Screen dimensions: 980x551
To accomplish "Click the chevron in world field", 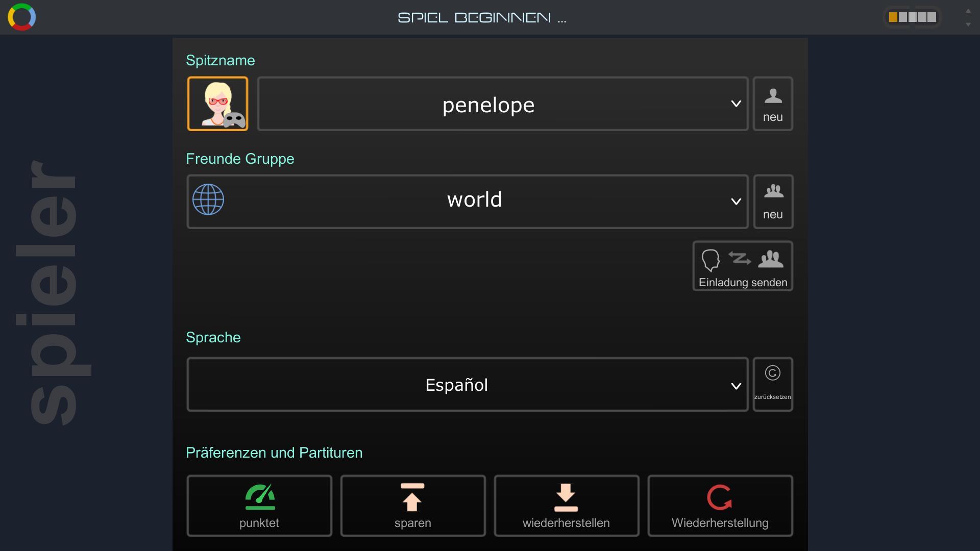I will pyautogui.click(x=736, y=202).
